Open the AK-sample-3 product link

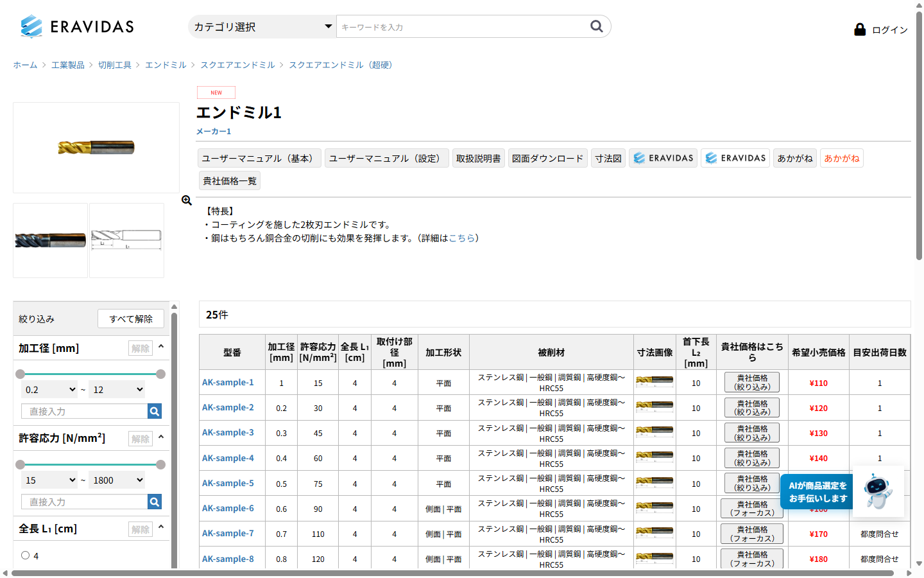[228, 432]
